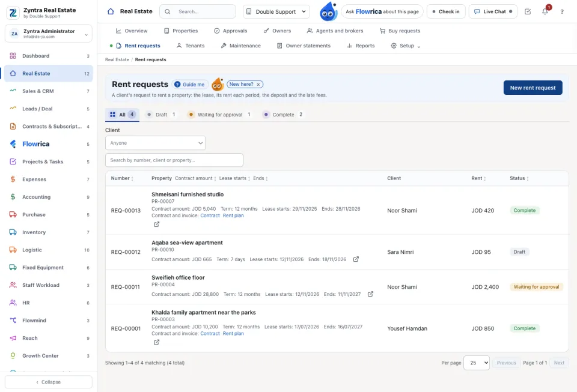Open the Client Anyone dropdown
The width and height of the screenshot is (577, 392).
point(155,143)
